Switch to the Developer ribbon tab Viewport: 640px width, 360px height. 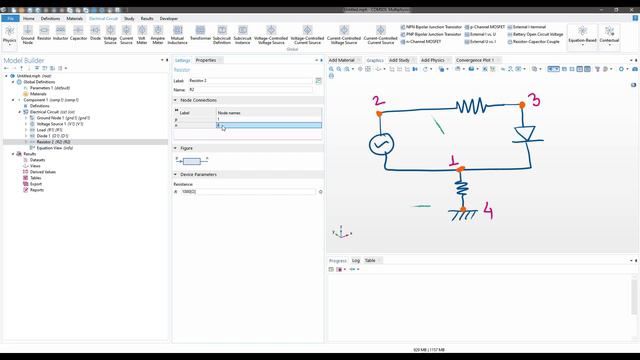pos(169,18)
